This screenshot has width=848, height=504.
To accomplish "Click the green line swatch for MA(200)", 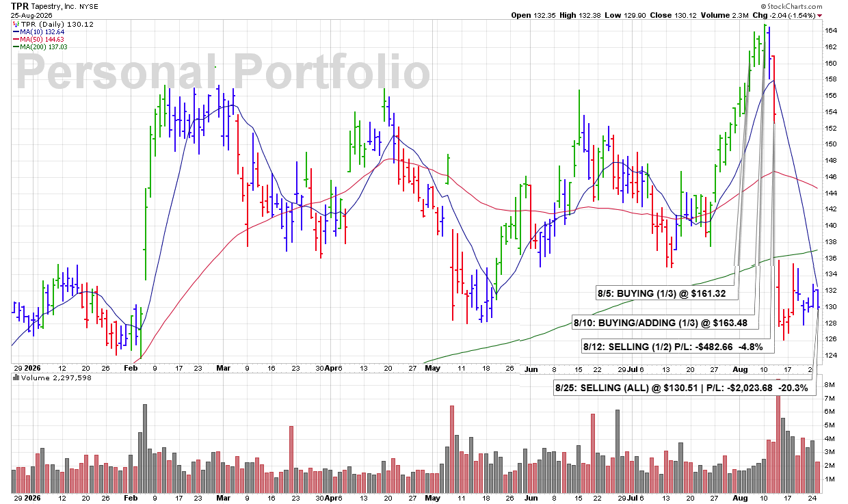I will pyautogui.click(x=15, y=47).
